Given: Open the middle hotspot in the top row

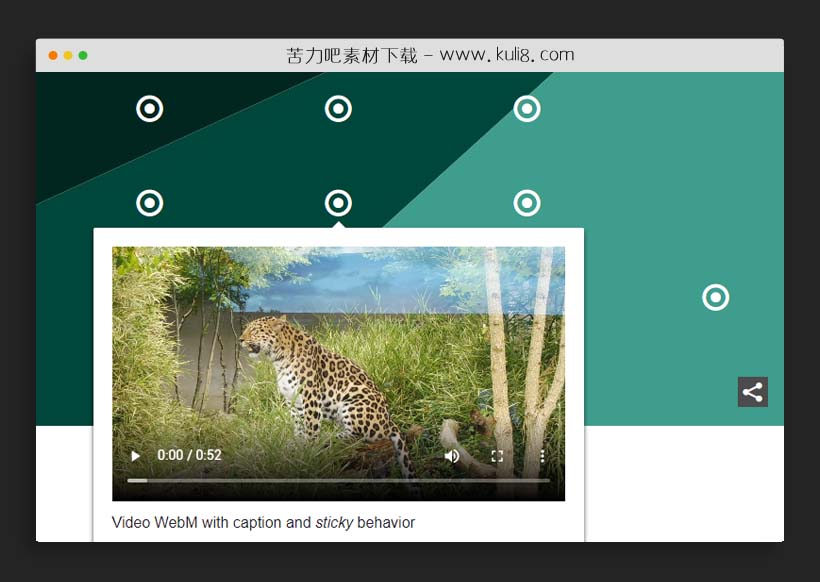Looking at the screenshot, I should [x=338, y=108].
